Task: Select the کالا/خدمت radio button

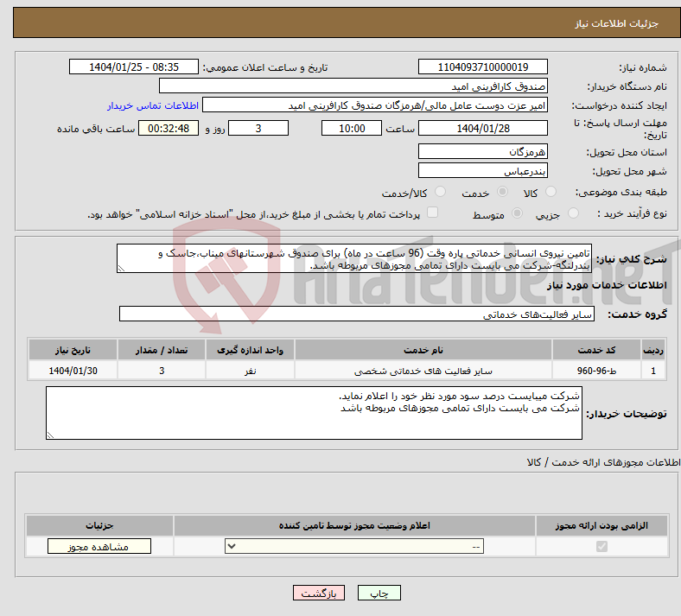Action: [441, 192]
